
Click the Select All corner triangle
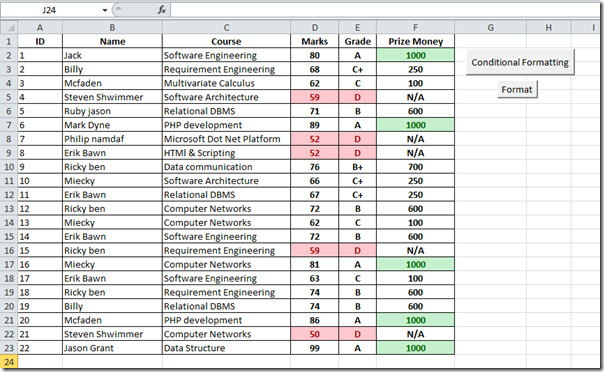coord(9,27)
